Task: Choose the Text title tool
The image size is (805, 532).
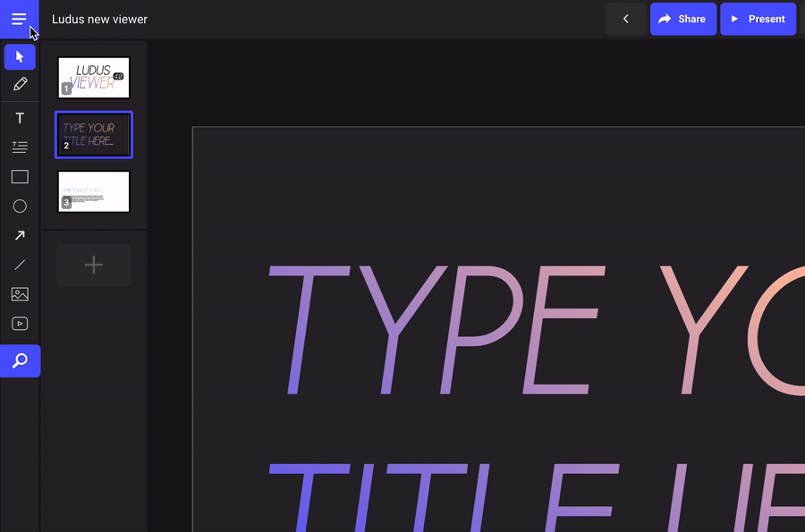Action: [20, 118]
